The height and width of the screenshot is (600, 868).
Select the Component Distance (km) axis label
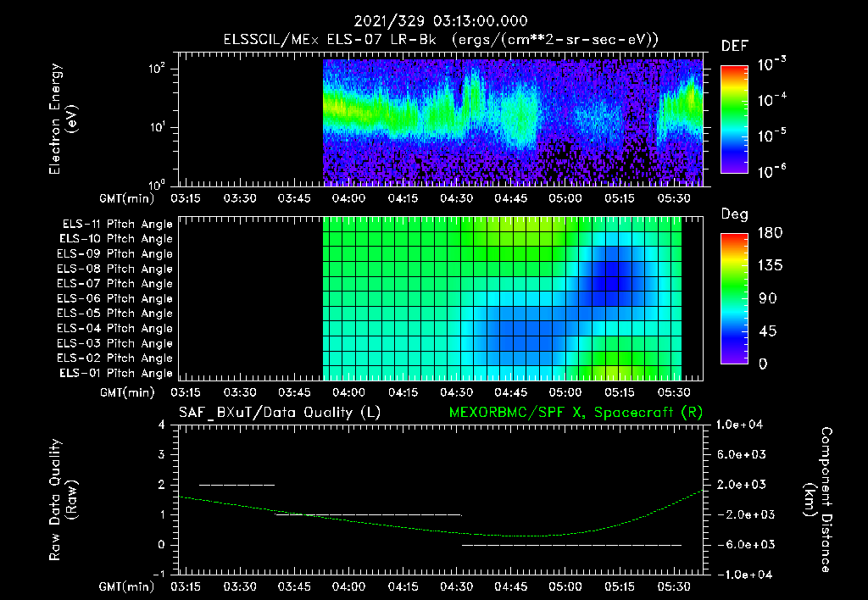click(x=818, y=500)
